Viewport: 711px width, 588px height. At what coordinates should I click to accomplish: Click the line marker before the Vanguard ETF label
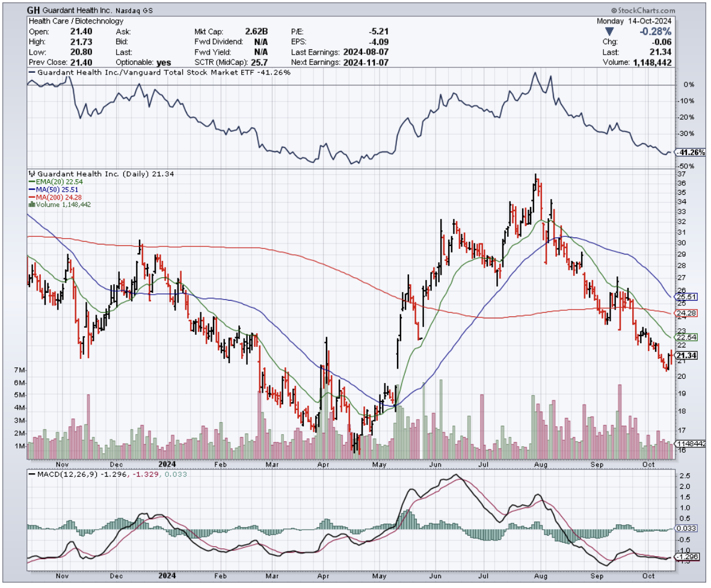(x=32, y=73)
